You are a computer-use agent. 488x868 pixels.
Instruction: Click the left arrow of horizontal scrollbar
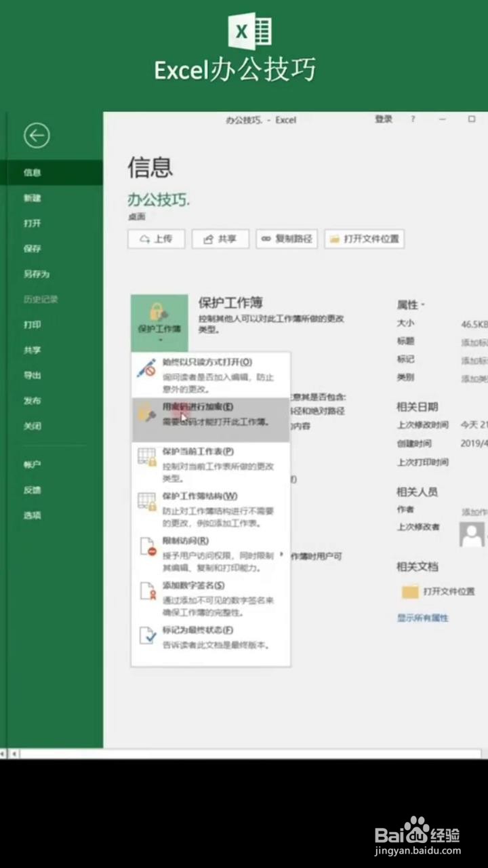point(14,753)
